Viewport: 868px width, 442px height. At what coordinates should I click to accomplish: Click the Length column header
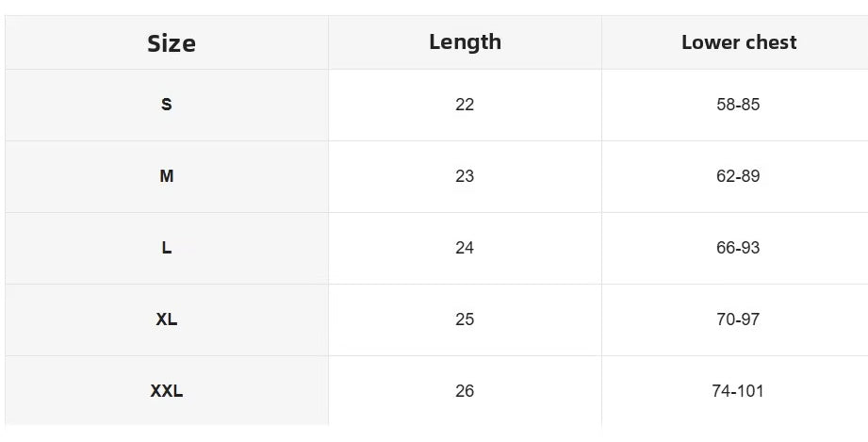pyautogui.click(x=465, y=42)
